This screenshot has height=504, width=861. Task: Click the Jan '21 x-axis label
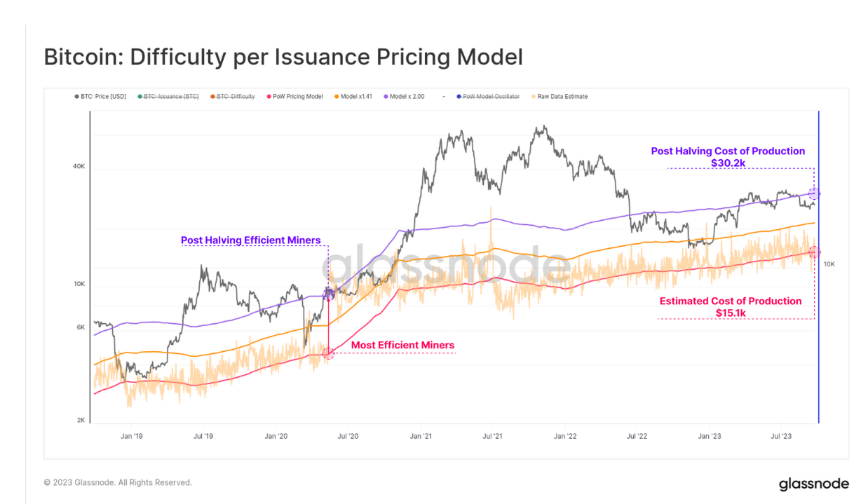pyautogui.click(x=421, y=437)
